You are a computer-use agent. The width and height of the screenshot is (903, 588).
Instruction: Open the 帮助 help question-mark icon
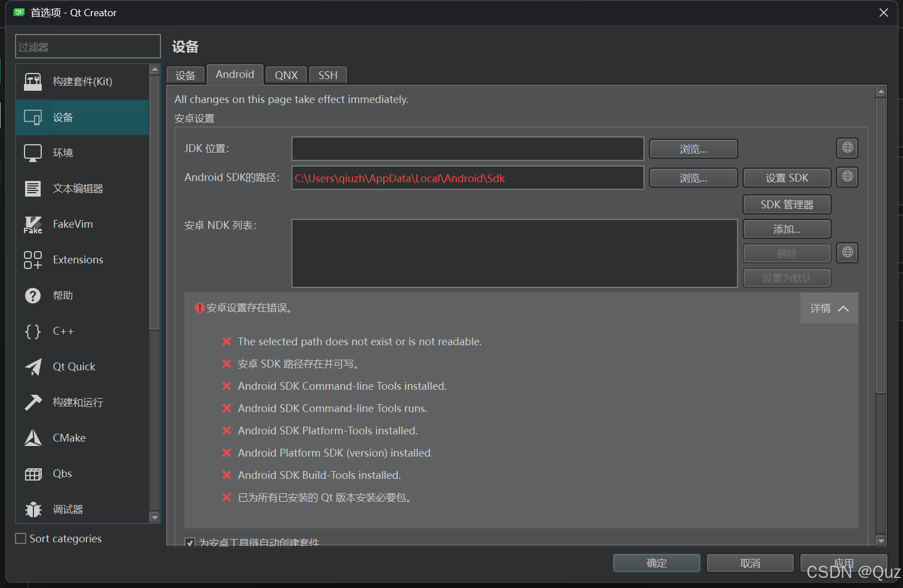pos(33,296)
